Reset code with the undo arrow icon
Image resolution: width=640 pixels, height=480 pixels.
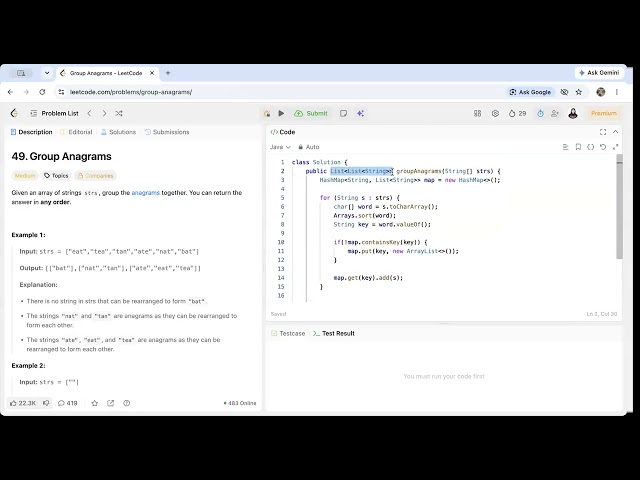(x=603, y=147)
